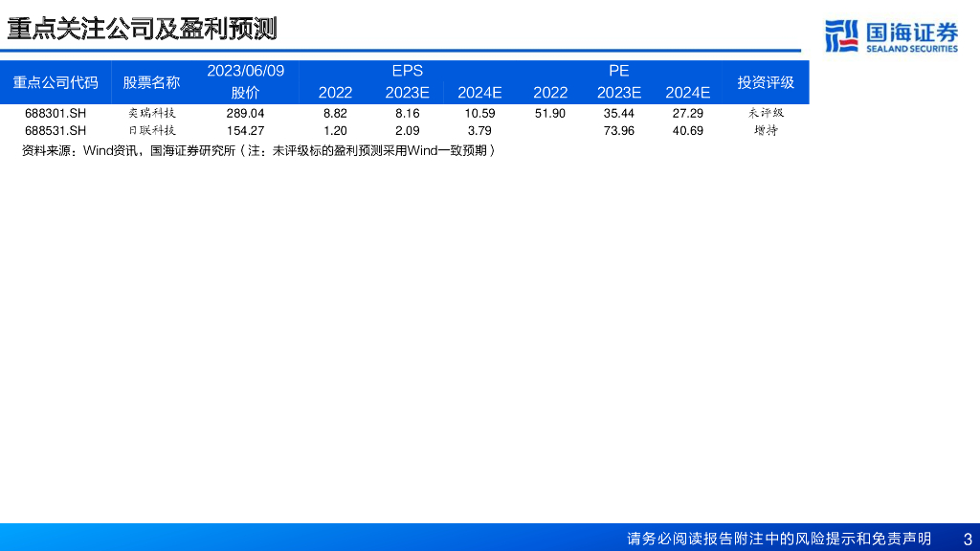Image resolution: width=980 pixels, height=551 pixels.
Task: Select the 2024E EPS value 10.59
Action: 479,113
